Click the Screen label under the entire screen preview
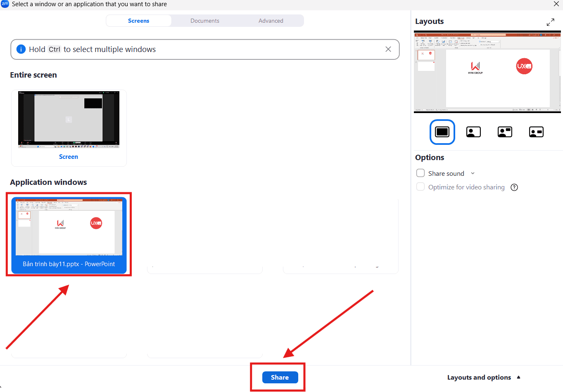The width and height of the screenshot is (563, 392). coord(68,156)
